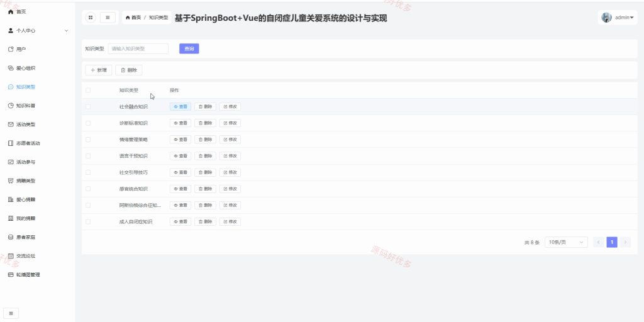Click the SpringBoot+Vue system title text
The width and height of the screenshot is (644, 322).
pos(281,18)
